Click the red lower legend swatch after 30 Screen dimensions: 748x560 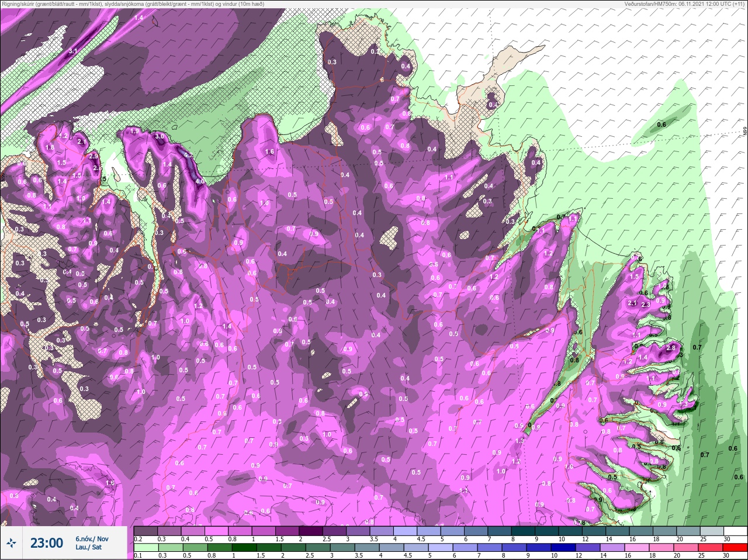(736, 548)
